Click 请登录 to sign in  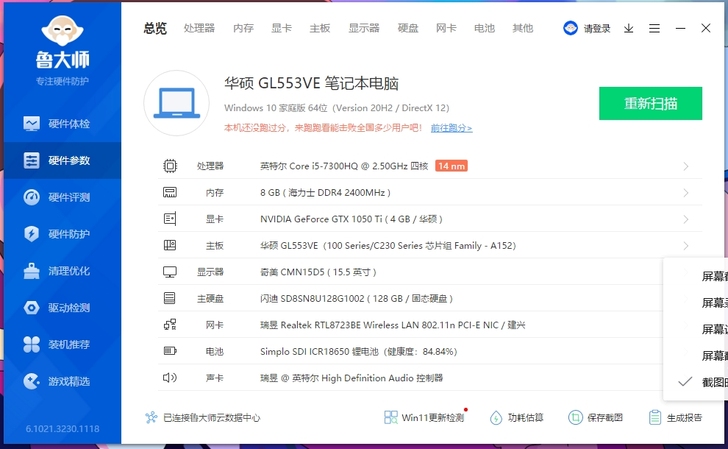pyautogui.click(x=588, y=29)
